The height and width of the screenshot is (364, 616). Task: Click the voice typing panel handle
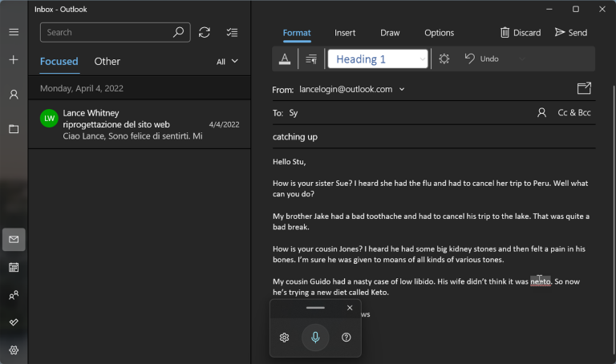pyautogui.click(x=315, y=307)
